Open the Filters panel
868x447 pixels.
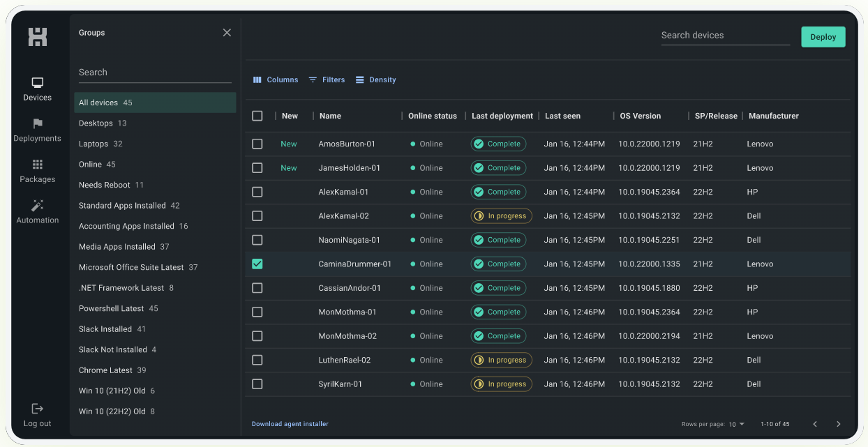pyautogui.click(x=327, y=80)
